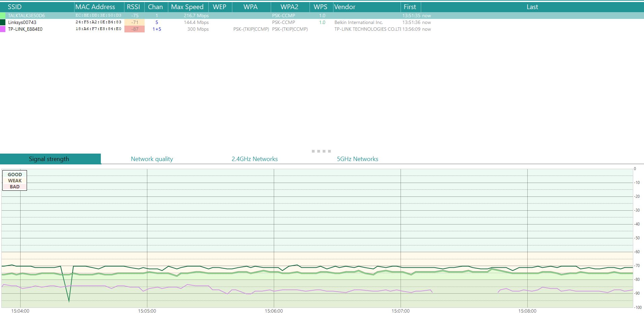644x318 pixels.
Task: Click the MAC Address column header
Action: tap(95, 7)
